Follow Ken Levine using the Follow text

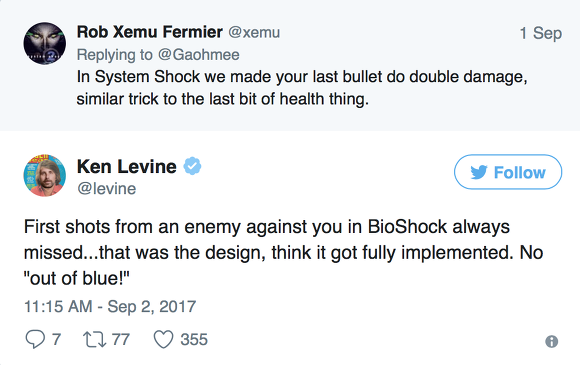coord(519,172)
